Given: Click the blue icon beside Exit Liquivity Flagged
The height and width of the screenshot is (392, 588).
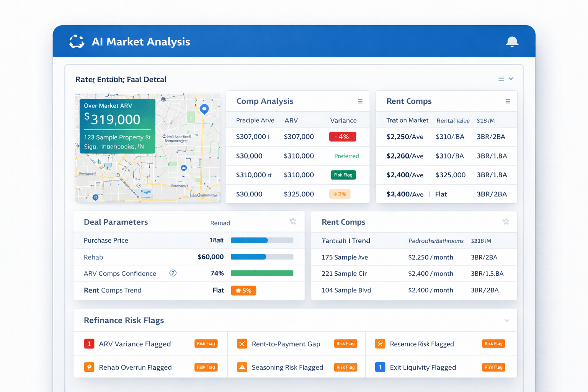Looking at the screenshot, I should click(380, 367).
